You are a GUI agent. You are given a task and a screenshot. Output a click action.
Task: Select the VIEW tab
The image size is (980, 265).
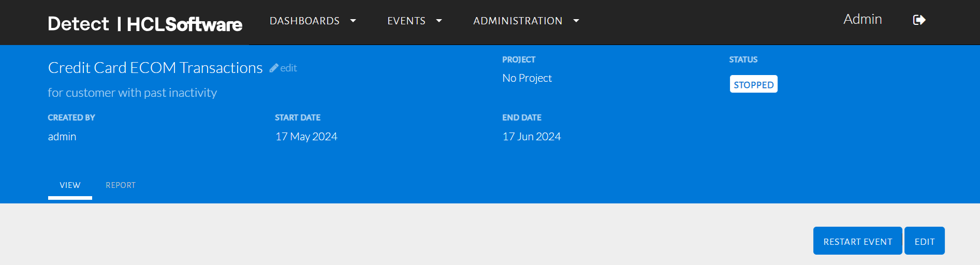pos(70,185)
